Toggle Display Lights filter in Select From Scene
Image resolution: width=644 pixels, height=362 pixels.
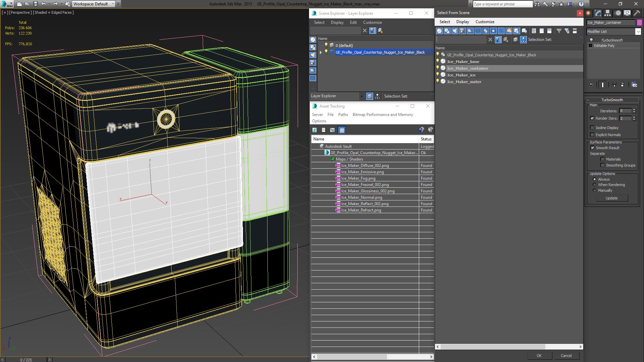(x=455, y=31)
